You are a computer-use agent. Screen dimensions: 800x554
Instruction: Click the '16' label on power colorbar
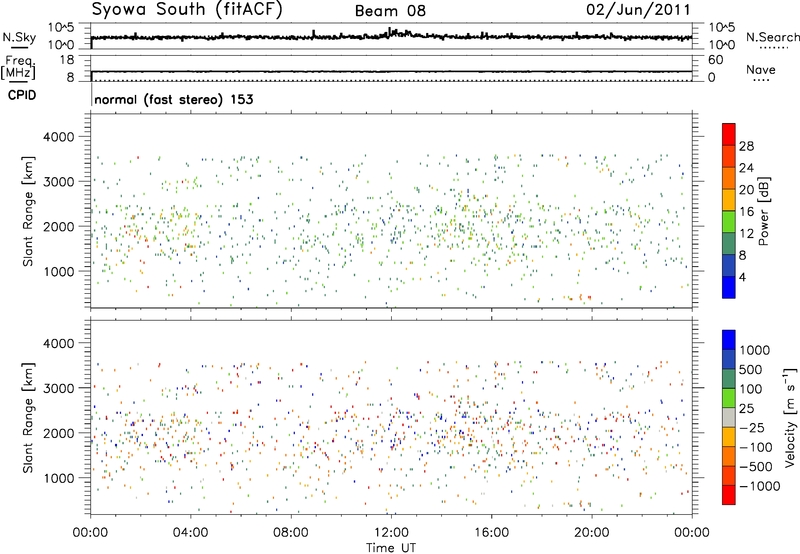coord(746,212)
